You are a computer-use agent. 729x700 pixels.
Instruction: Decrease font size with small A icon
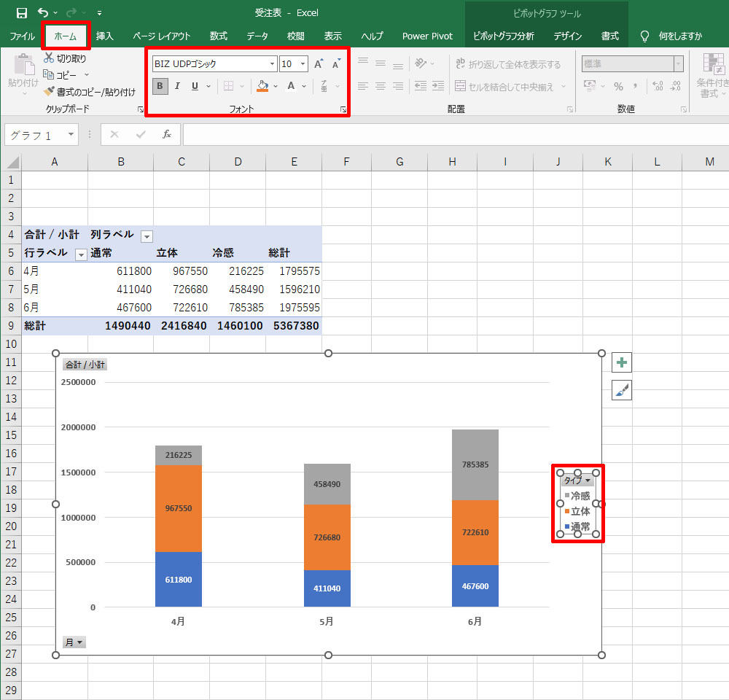(336, 64)
